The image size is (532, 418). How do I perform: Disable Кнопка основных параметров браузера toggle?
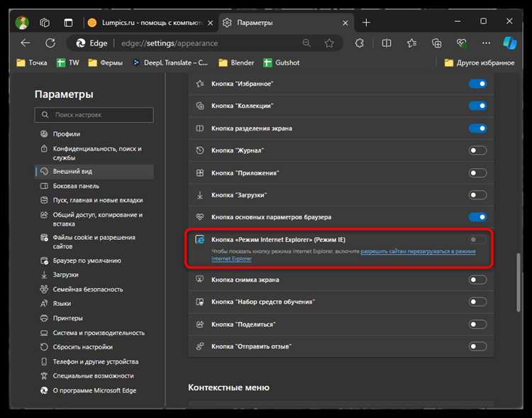pyautogui.click(x=477, y=217)
